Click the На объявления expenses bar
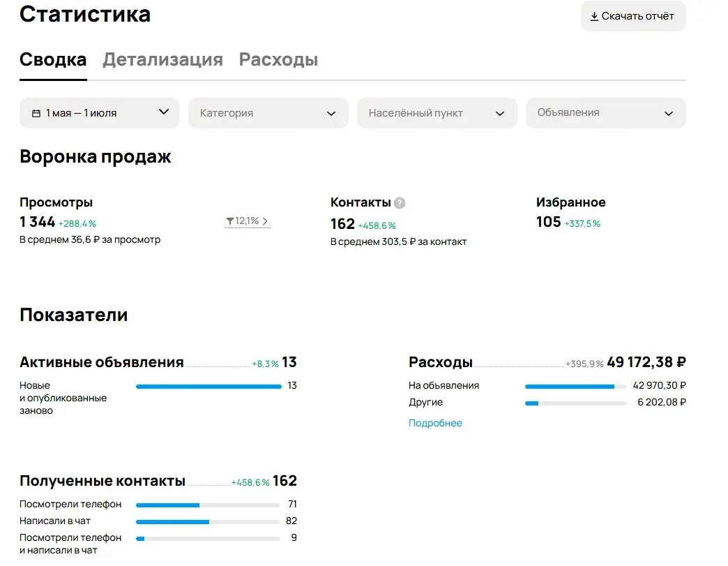The height and width of the screenshot is (566, 728). point(576,387)
